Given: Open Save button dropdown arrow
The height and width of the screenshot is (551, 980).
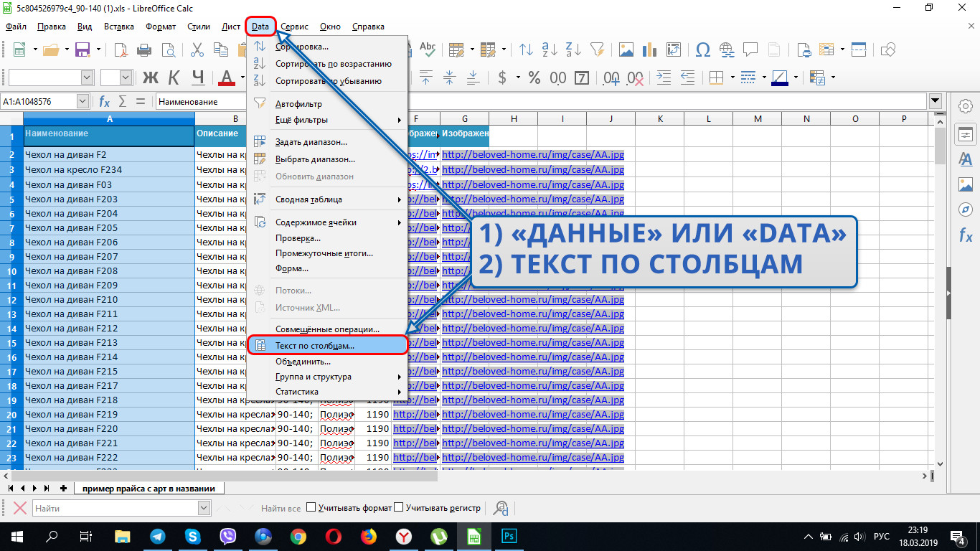Looking at the screenshot, I should coord(98,50).
